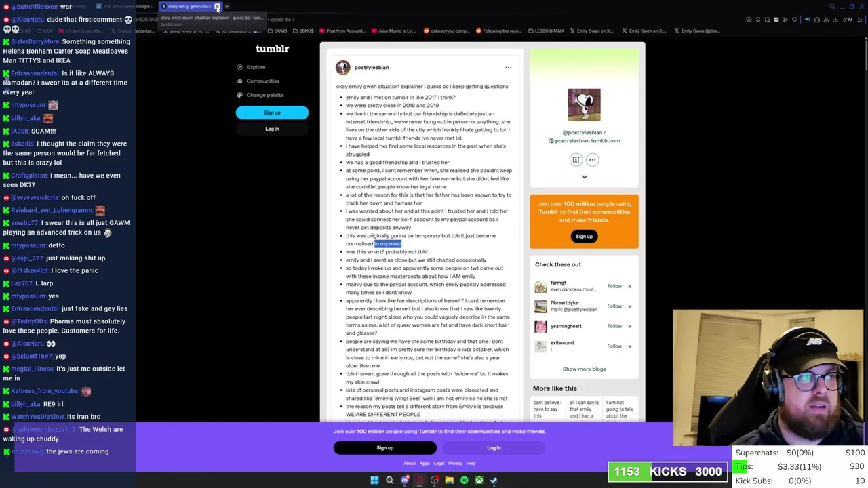
Task: Open the 'OUMB' bookmark folder
Action: (277, 30)
